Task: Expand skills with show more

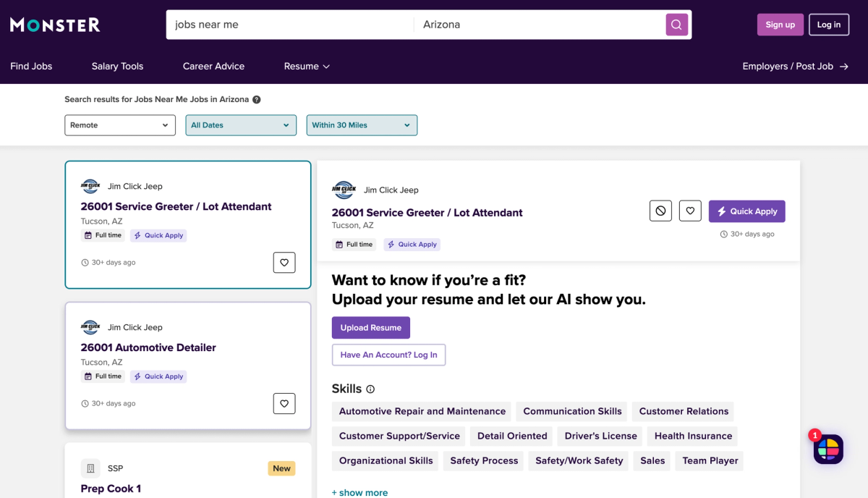Action: [x=359, y=492]
